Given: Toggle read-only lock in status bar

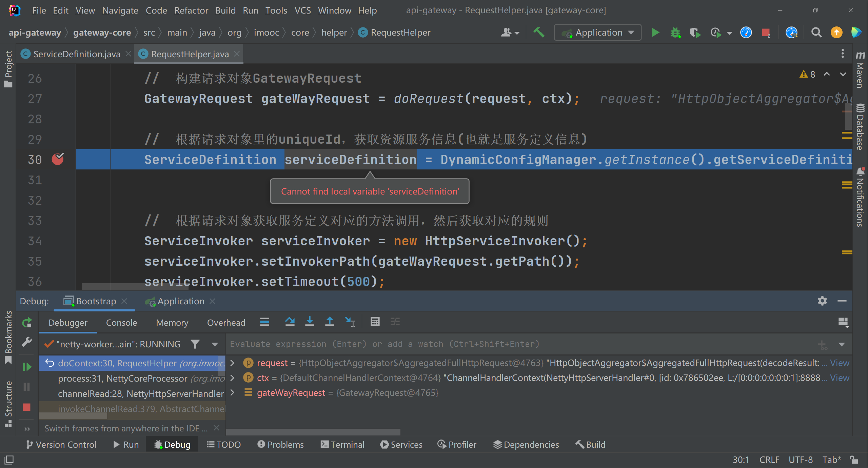Looking at the screenshot, I should click(x=854, y=460).
